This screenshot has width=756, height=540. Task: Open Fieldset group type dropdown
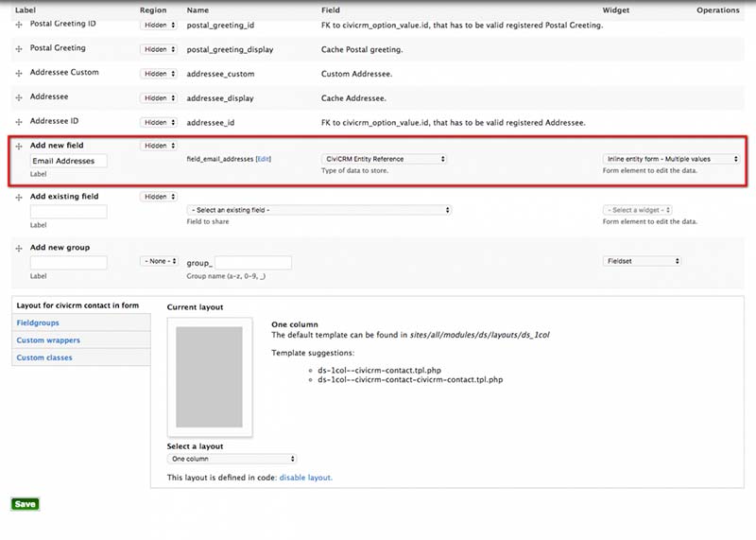641,261
